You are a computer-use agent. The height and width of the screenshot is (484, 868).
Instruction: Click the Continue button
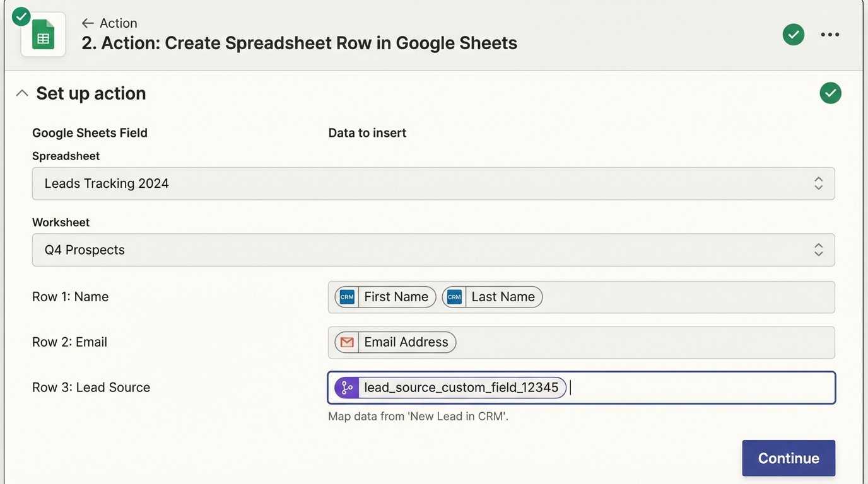pyautogui.click(x=788, y=458)
